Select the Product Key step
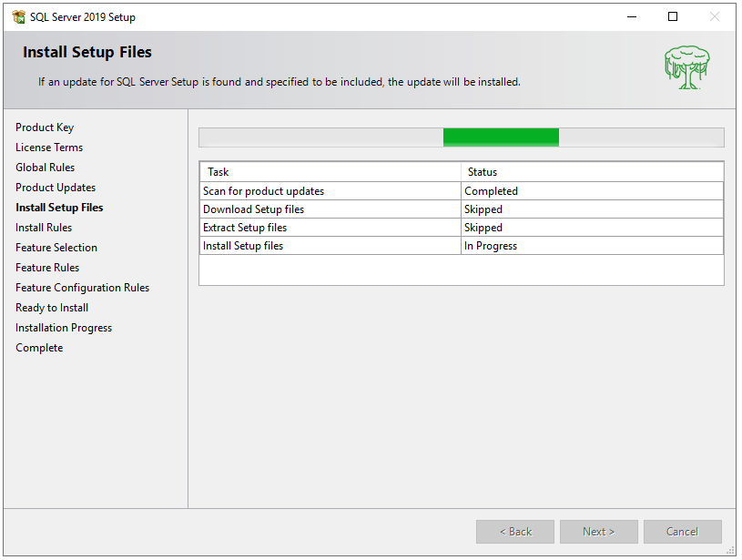 45,127
